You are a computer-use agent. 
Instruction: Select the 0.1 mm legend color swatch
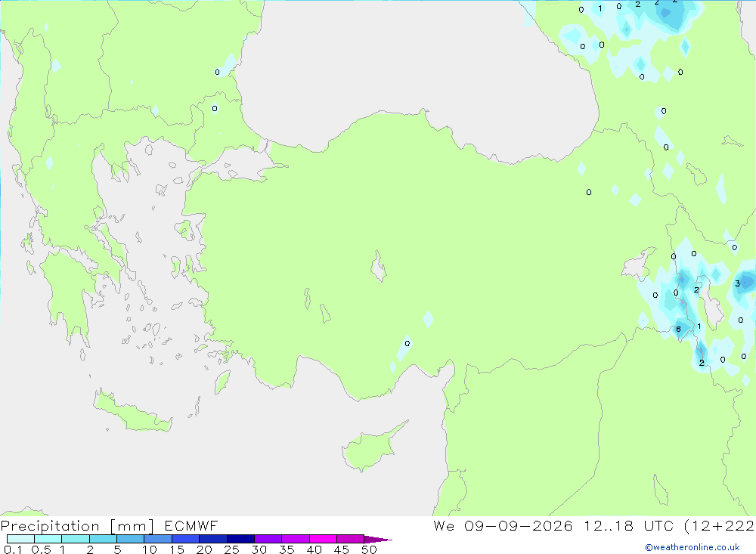20,539
